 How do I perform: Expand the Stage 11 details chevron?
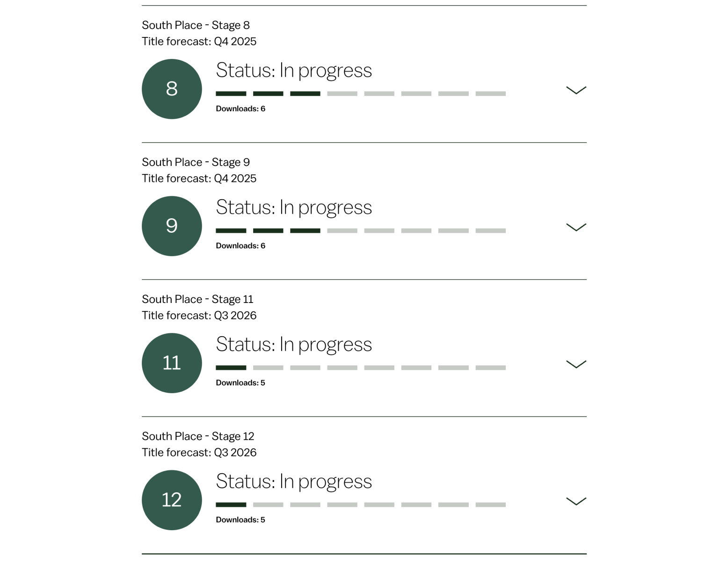pos(576,364)
